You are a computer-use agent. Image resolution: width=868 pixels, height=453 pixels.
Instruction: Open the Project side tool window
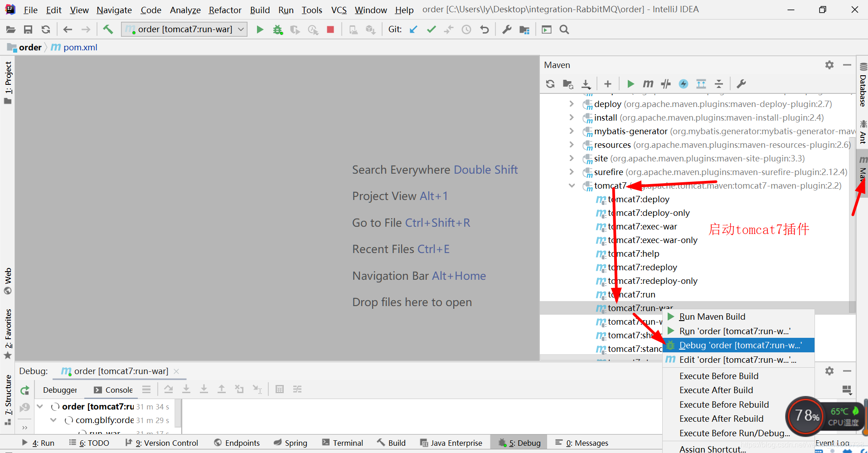pyautogui.click(x=8, y=83)
